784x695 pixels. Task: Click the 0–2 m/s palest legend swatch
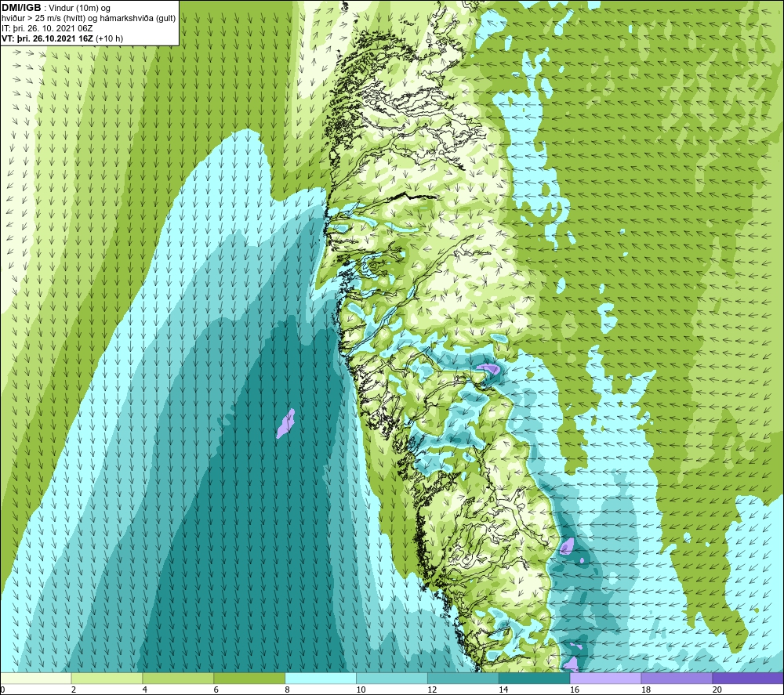pyautogui.click(x=36, y=679)
